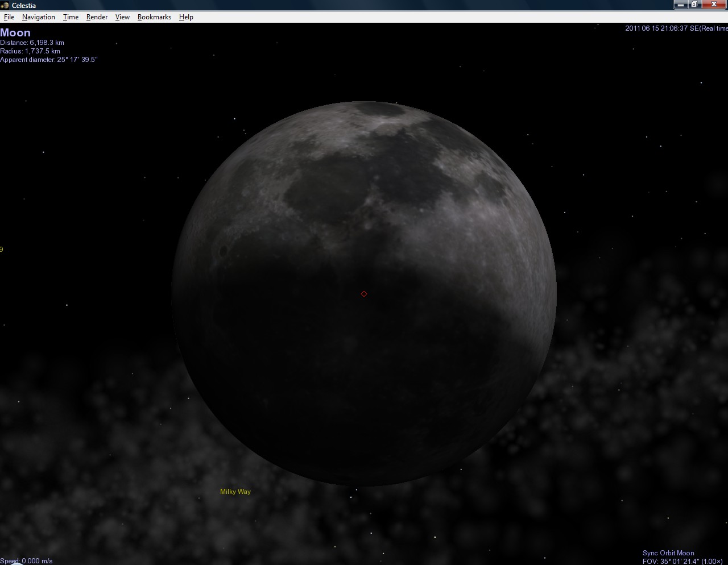Image resolution: width=728 pixels, height=565 pixels.
Task: Expand the Time menu
Action: coord(71,17)
